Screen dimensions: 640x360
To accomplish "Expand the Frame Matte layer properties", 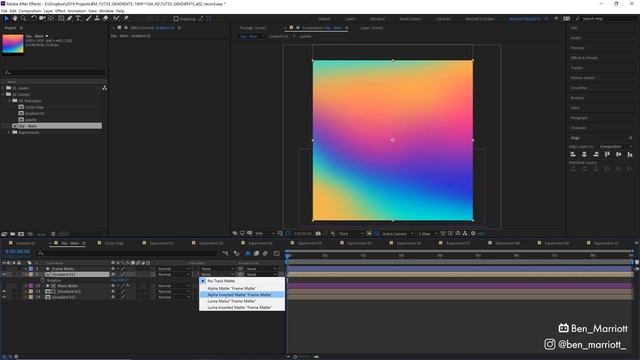I will 26,269.
